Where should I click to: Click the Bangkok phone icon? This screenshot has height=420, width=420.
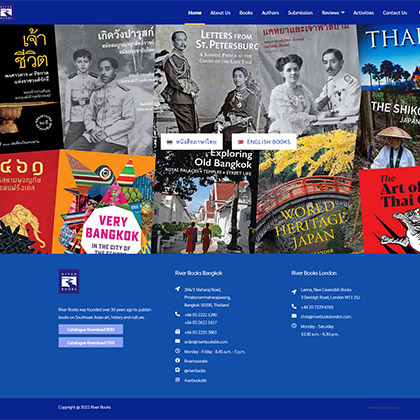tap(178, 314)
